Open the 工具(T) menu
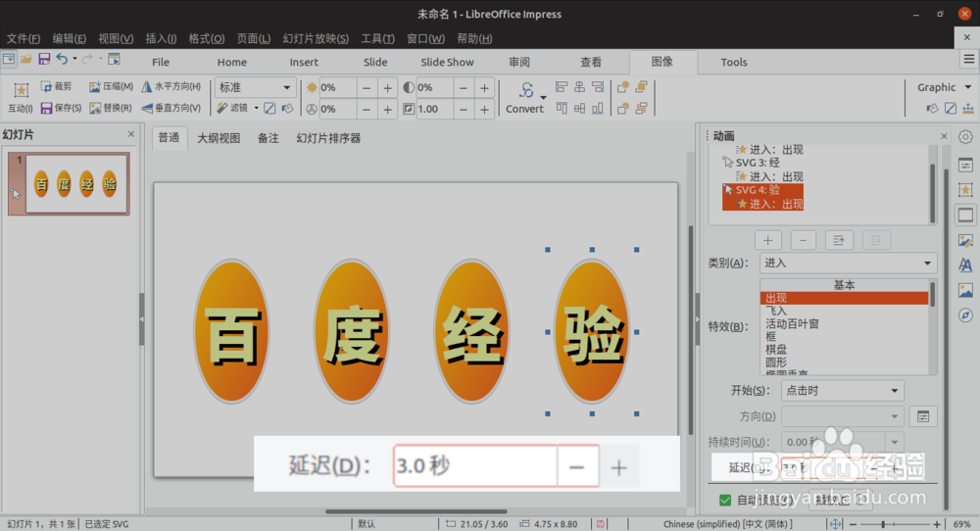The image size is (980, 531). point(377,38)
